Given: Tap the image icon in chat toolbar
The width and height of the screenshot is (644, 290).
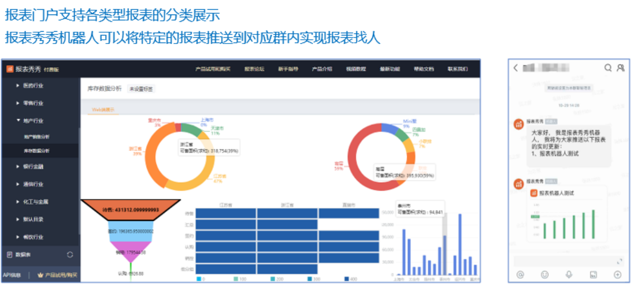Looking at the screenshot, I should [x=594, y=274].
